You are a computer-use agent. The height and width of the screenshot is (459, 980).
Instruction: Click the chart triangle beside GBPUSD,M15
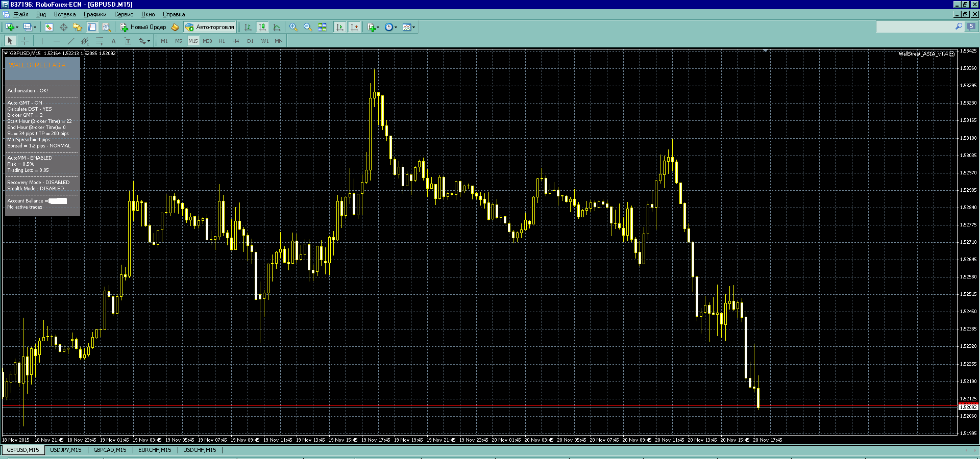pyautogui.click(x=6, y=53)
